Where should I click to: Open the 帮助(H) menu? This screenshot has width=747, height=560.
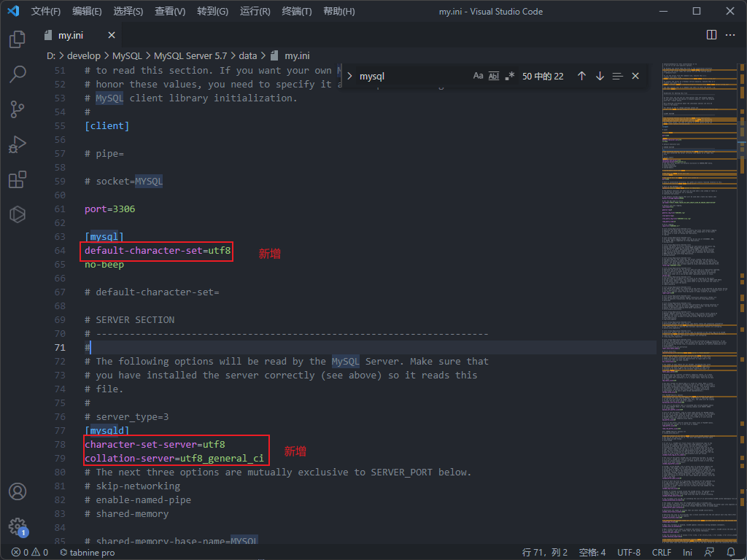tap(338, 11)
